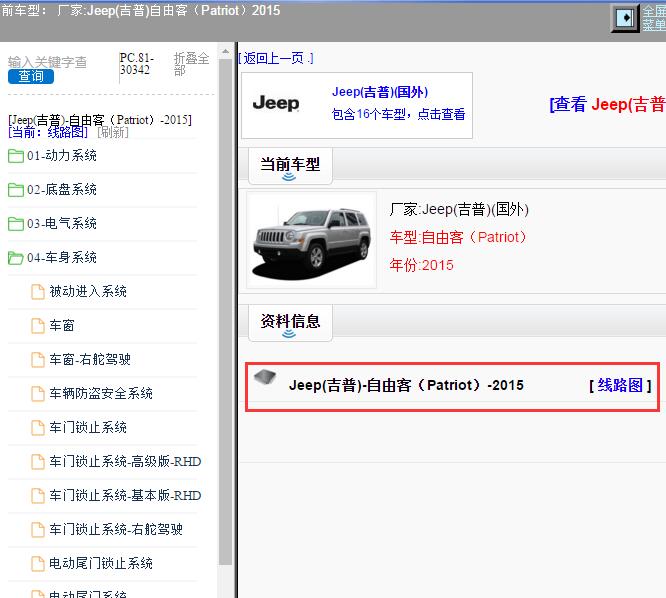Open the Jeep(吉普)(国外) brand link
Viewport: 666px width, 598px height.
point(380,92)
